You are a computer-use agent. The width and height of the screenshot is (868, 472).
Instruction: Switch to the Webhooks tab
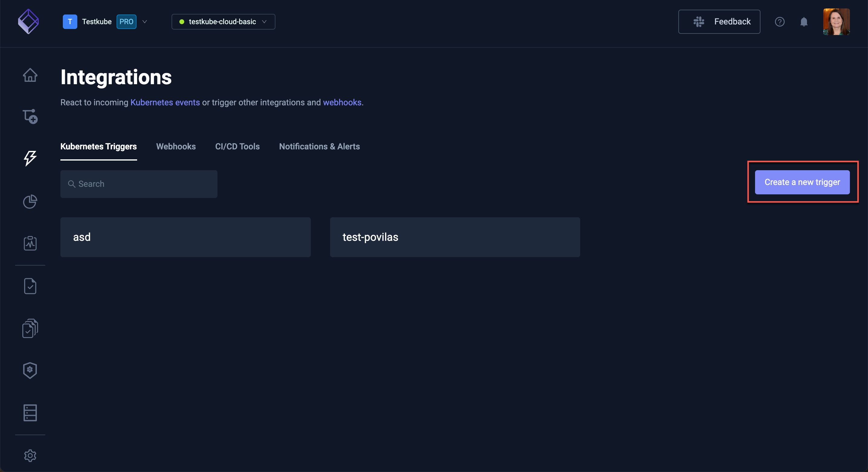click(x=175, y=146)
